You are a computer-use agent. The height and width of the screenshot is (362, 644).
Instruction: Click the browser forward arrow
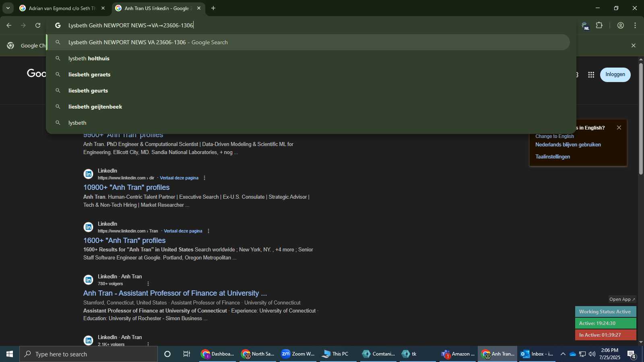tap(23, 25)
